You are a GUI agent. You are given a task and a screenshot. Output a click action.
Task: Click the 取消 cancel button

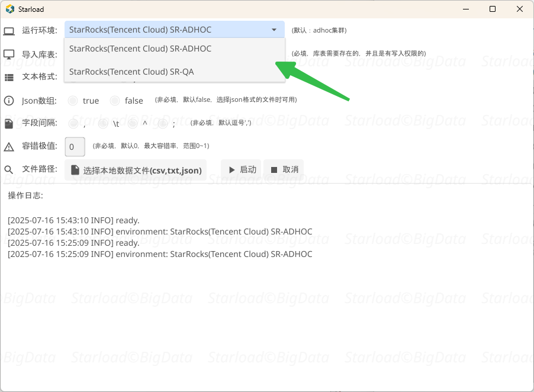pyautogui.click(x=284, y=169)
